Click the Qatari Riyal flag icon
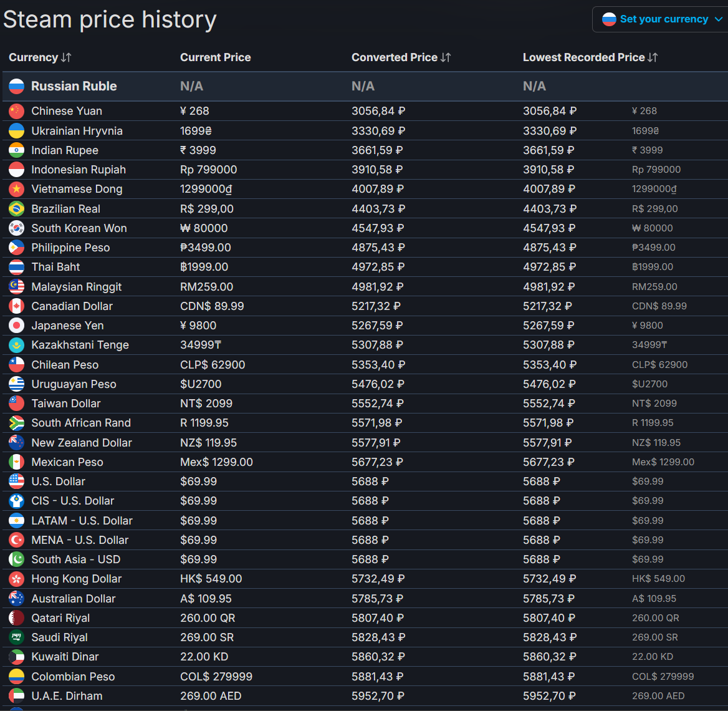Viewport: 728px width, 711px height. (x=17, y=617)
